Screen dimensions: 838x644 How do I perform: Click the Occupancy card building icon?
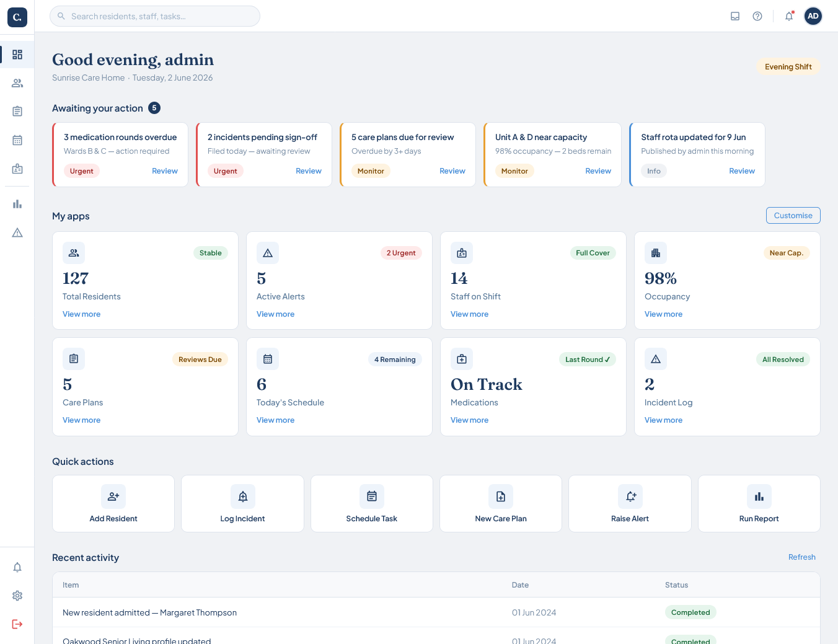click(656, 253)
